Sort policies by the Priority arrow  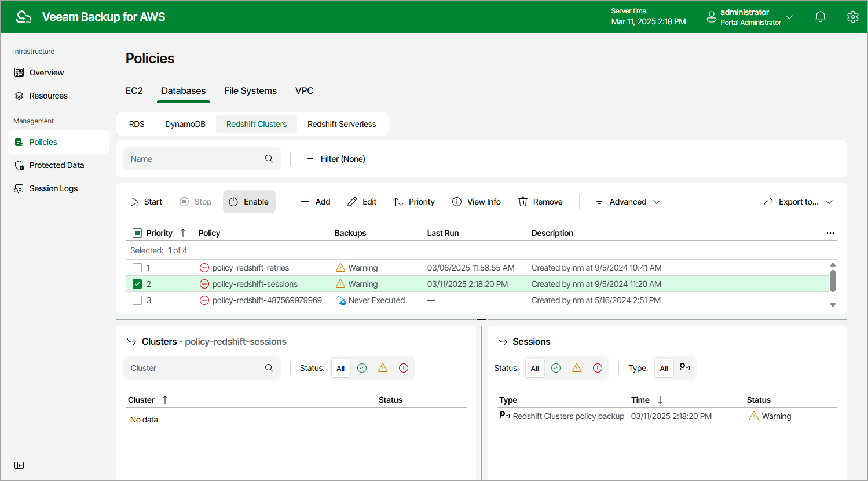tap(183, 233)
